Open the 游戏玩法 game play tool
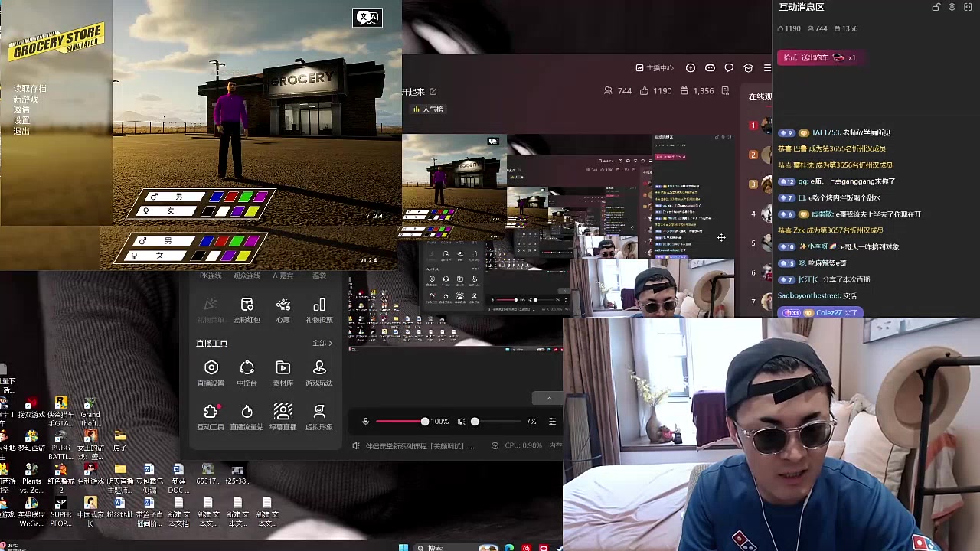This screenshot has height=551, width=980. [x=319, y=373]
